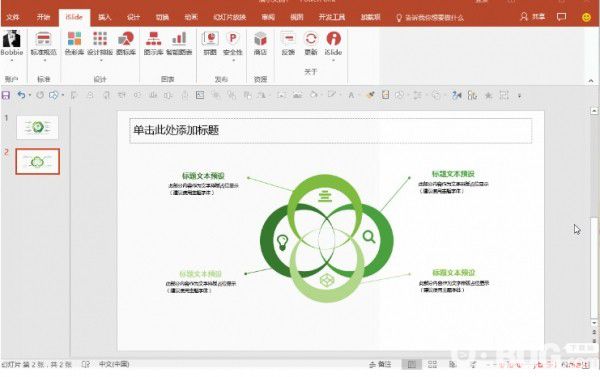Click the smiley feedback icon

586,17
